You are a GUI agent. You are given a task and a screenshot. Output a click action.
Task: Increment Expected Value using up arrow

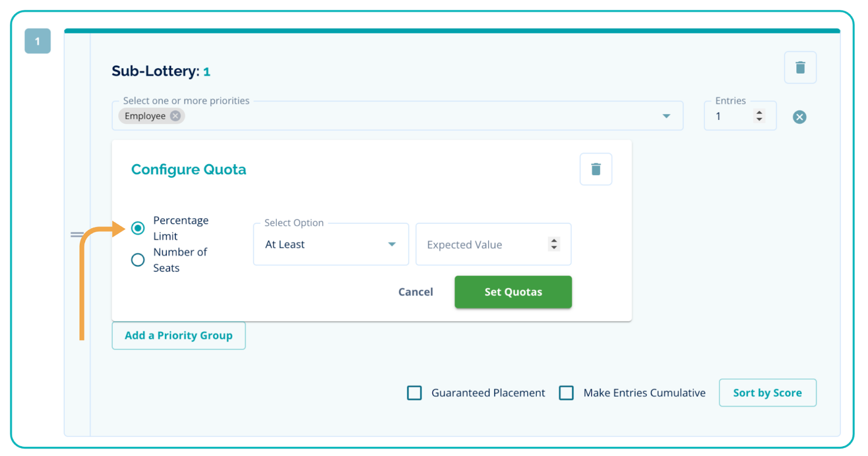coord(554,240)
